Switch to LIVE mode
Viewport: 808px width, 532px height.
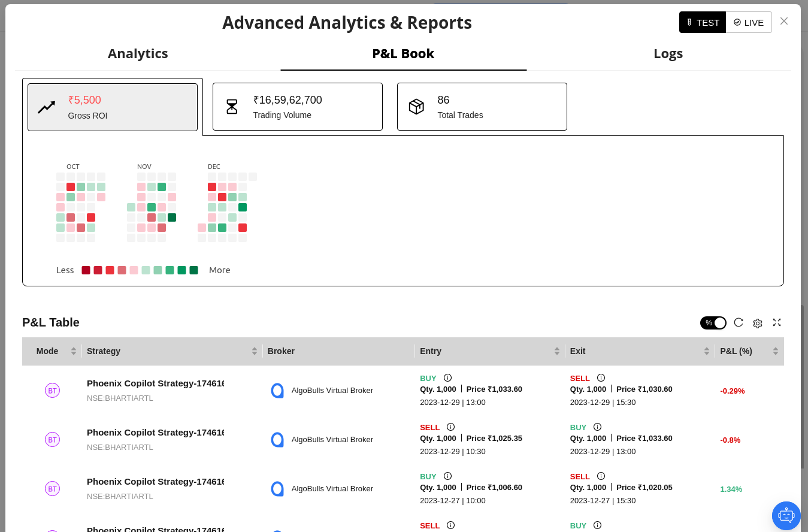pyautogui.click(x=749, y=22)
